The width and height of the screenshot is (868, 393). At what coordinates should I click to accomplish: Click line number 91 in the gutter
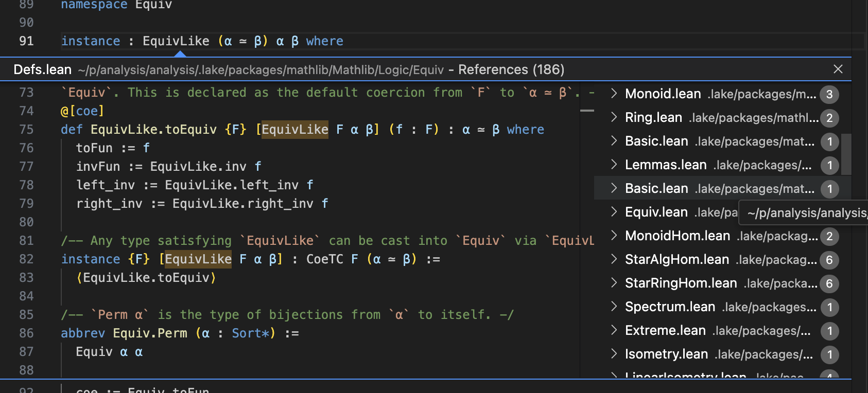point(26,41)
